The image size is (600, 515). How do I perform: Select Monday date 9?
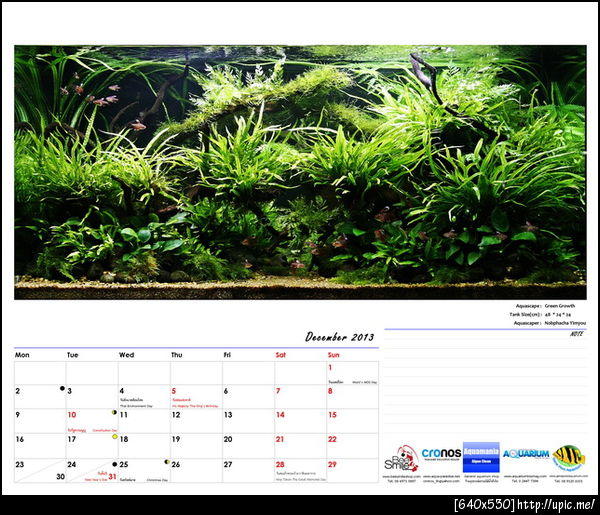click(18, 415)
